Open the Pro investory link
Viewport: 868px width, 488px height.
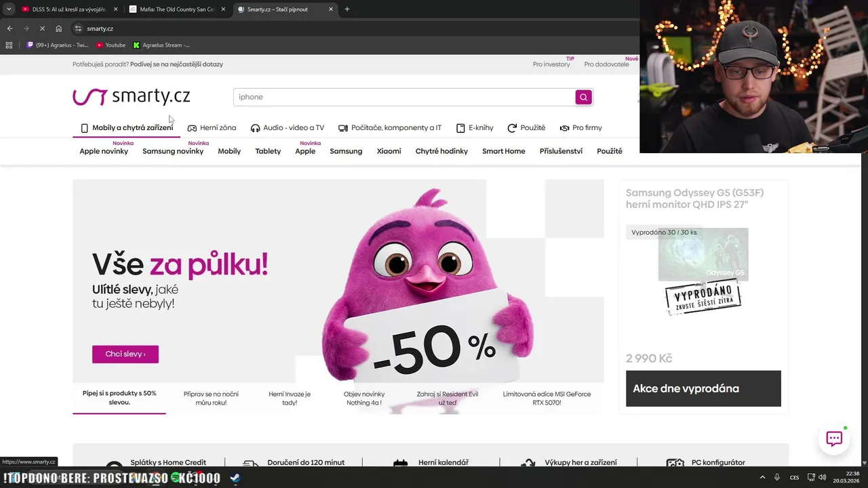click(x=551, y=64)
